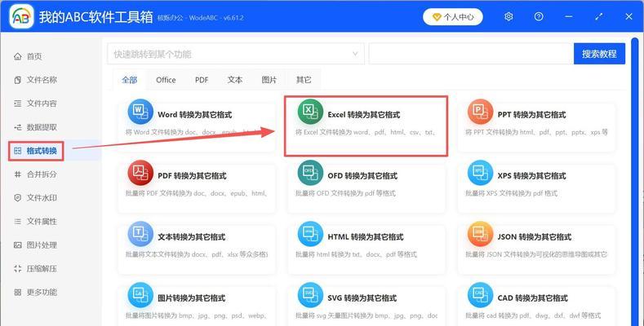Click the 'PDF 转换为其它格式' title
This screenshot has width=644, height=326.
coord(192,176)
